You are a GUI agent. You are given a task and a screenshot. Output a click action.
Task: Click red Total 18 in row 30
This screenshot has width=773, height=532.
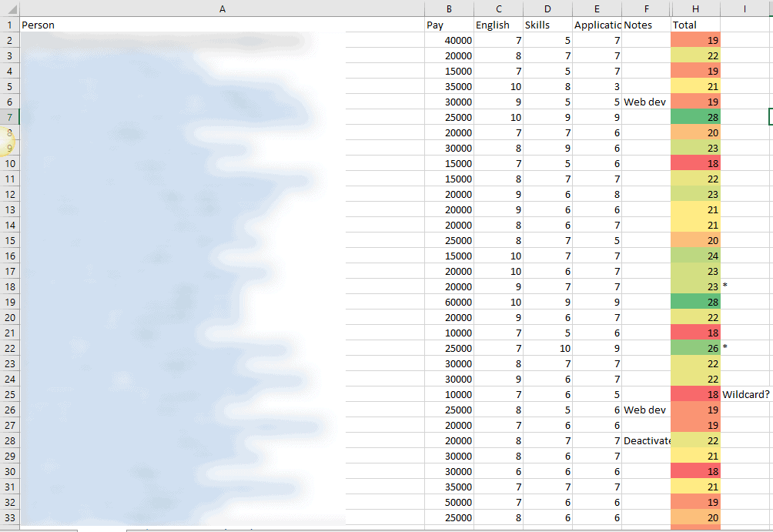pyautogui.click(x=695, y=471)
